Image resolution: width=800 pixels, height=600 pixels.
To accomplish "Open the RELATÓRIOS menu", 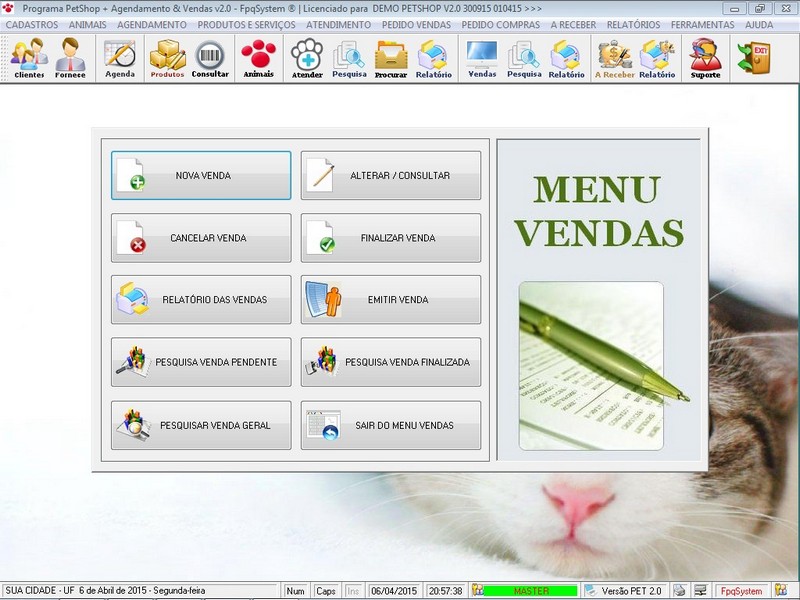I will (633, 24).
